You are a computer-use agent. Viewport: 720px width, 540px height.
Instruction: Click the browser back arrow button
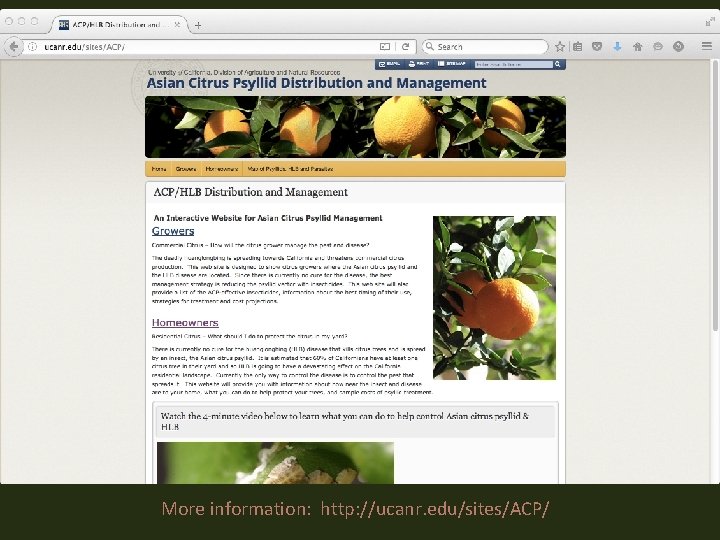click(14, 46)
